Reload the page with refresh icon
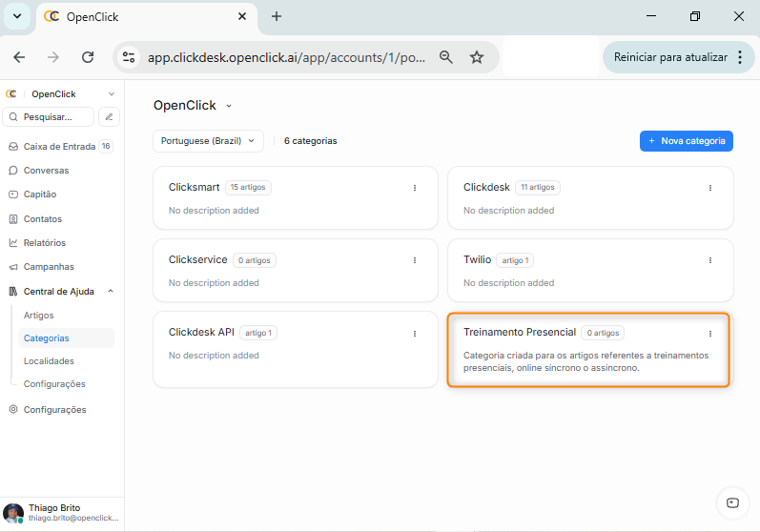This screenshot has height=532, width=760. coord(88,57)
